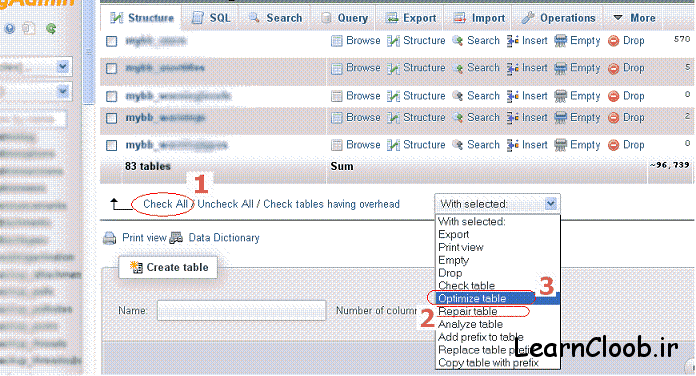Click the green reload icon in the sidebar
696x376 pixels.
click(x=51, y=29)
